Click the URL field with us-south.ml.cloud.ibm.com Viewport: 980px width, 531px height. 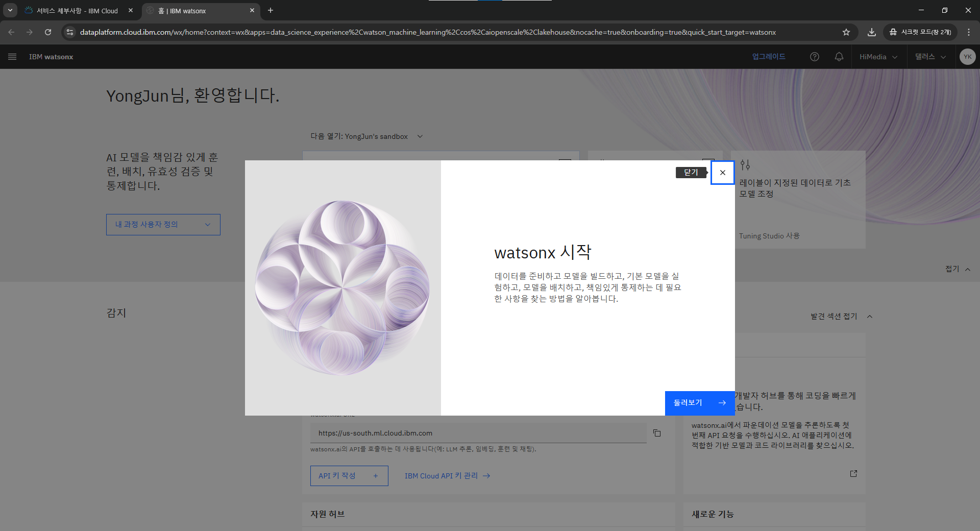pos(478,433)
